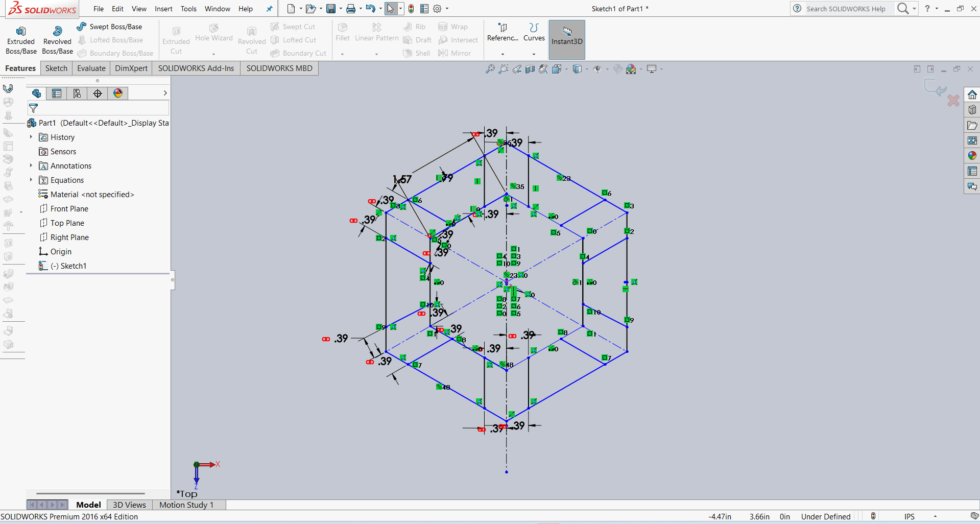Switch to Motion Study 1 tab

point(186,505)
